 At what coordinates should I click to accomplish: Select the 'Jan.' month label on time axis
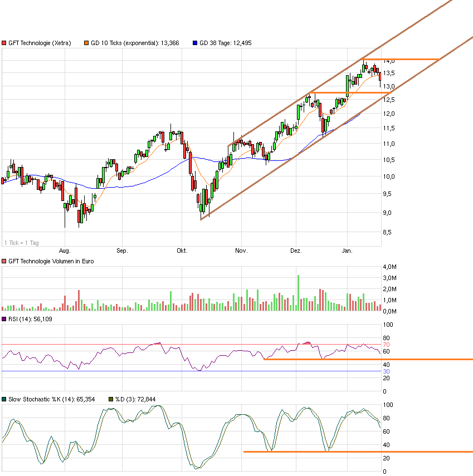[347, 251]
